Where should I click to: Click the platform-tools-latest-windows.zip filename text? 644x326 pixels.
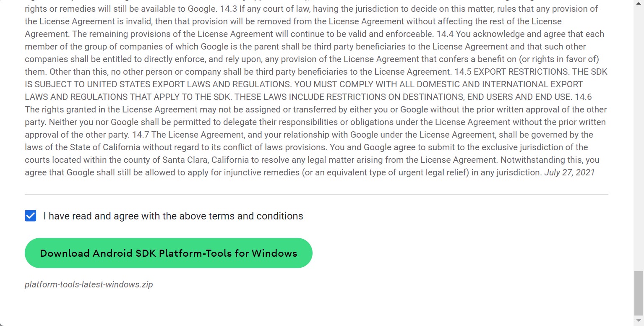[x=89, y=284]
